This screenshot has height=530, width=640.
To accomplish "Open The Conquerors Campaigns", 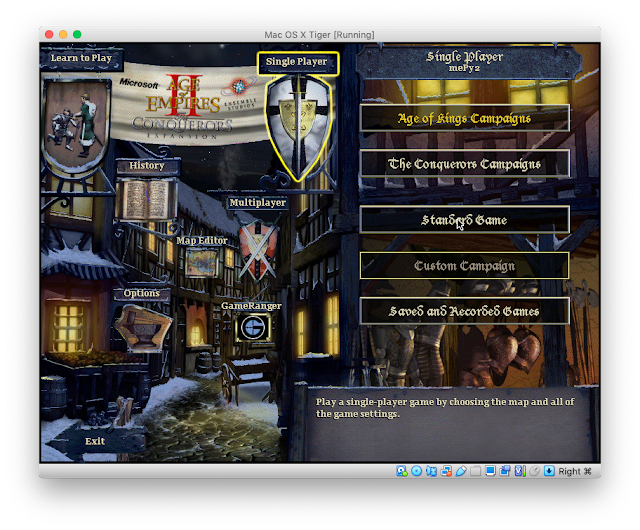I will pyautogui.click(x=464, y=164).
